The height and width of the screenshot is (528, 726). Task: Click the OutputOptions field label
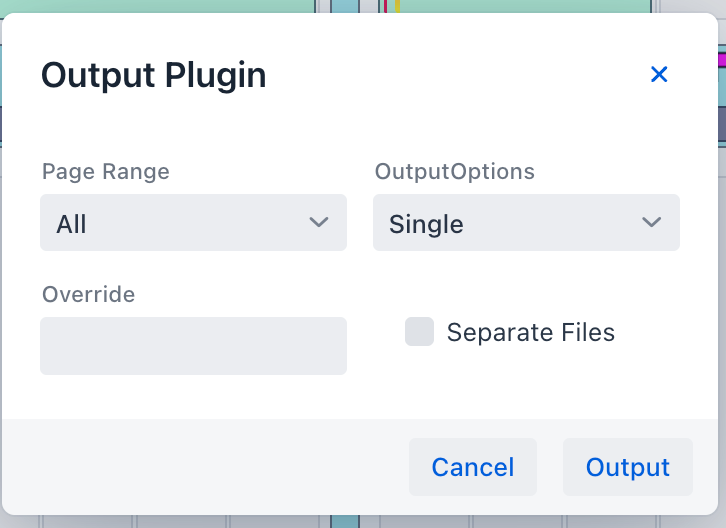click(x=455, y=172)
